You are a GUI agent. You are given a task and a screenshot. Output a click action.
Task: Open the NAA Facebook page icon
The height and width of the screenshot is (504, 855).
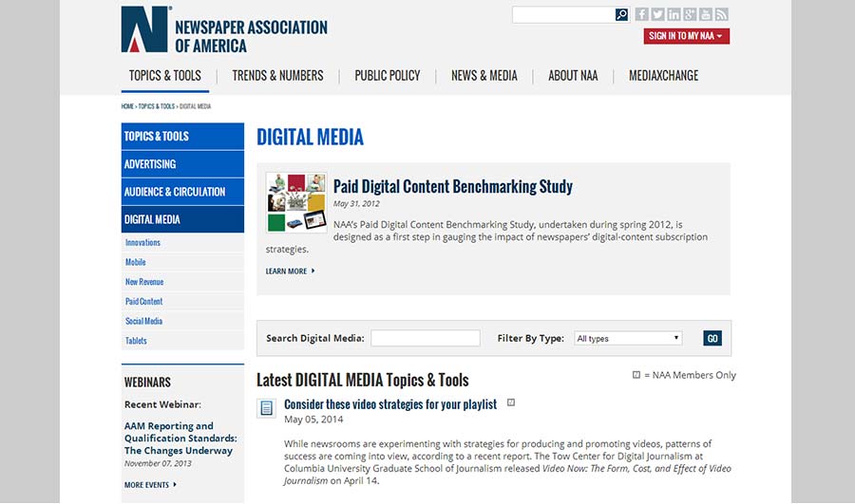[642, 14]
